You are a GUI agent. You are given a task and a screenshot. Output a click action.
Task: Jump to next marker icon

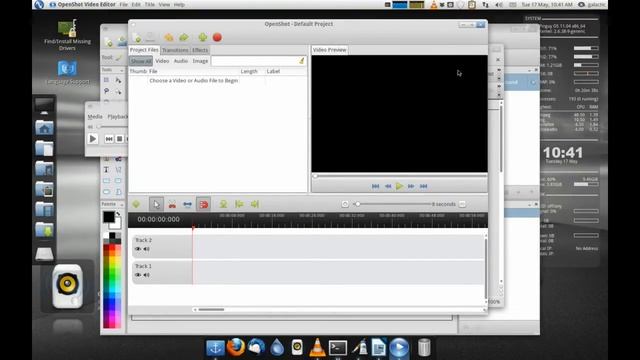click(x=255, y=204)
